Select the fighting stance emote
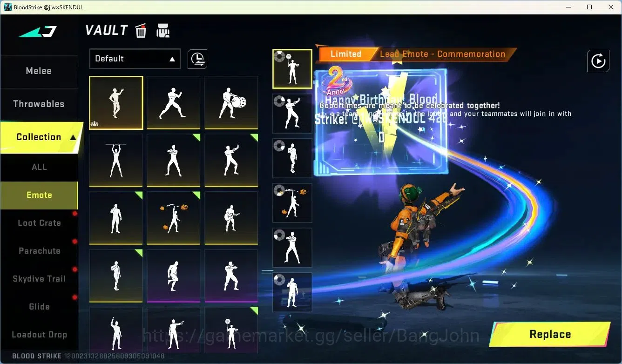Image resolution: width=622 pixels, height=364 pixels. [174, 103]
